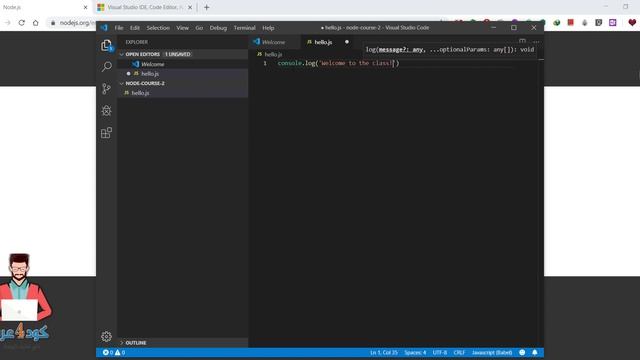Open the Debug menu
This screenshot has width=640, height=360.
[x=218, y=28]
